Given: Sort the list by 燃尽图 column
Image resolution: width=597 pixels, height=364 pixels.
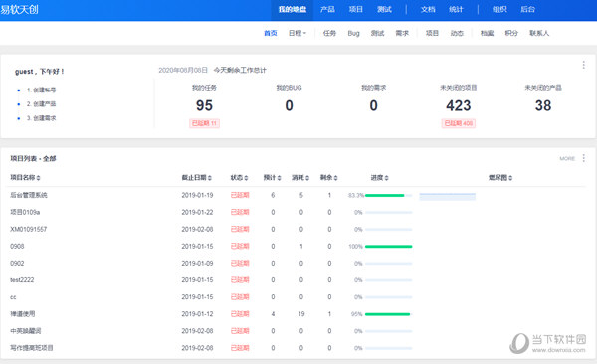Looking at the screenshot, I should pyautogui.click(x=500, y=177).
